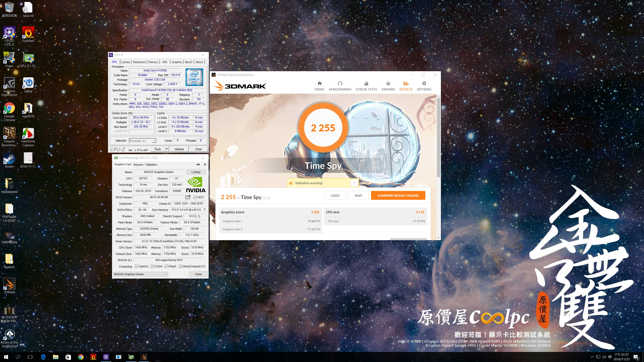Select Heaven Benchmark desktop icon
The width and height of the screenshot is (644, 362).
(x=9, y=137)
